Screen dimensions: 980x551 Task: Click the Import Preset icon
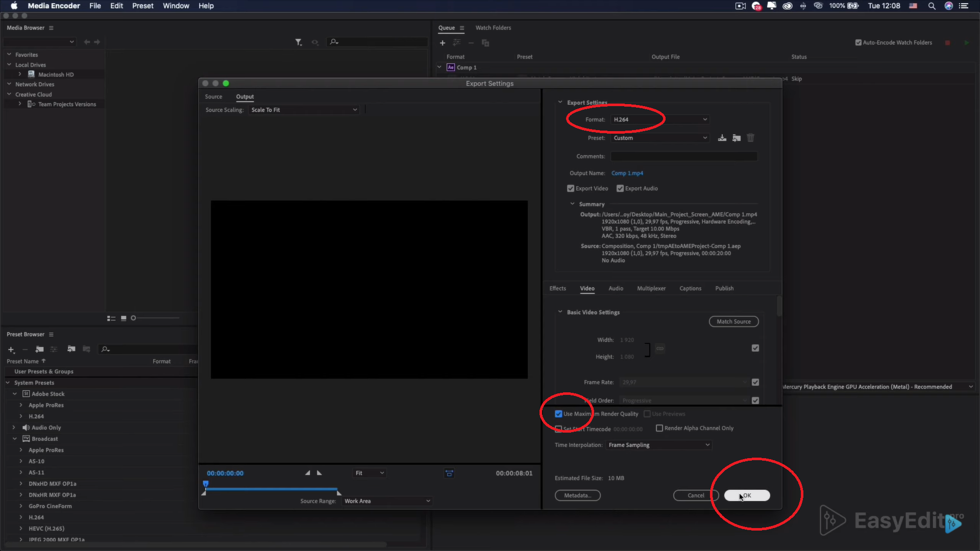736,138
